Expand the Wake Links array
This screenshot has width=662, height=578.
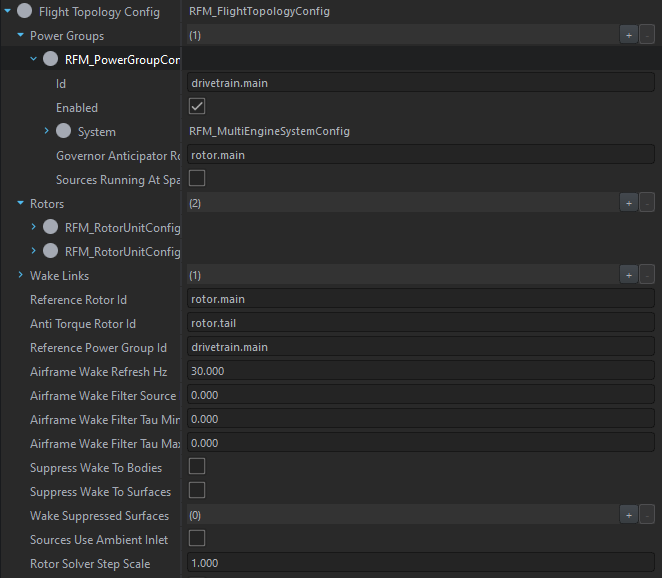tap(20, 275)
